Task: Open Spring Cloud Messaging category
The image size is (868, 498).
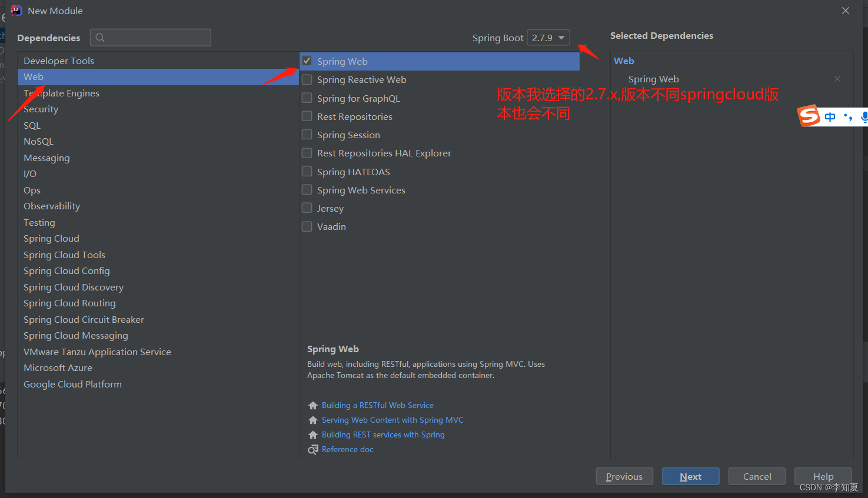Action: (x=158, y=336)
